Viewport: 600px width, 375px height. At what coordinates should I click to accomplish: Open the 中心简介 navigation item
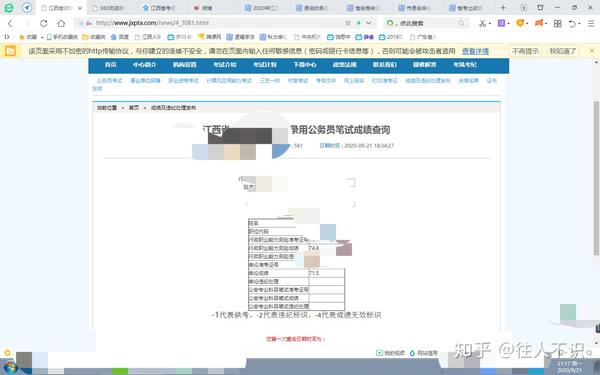[x=144, y=65]
